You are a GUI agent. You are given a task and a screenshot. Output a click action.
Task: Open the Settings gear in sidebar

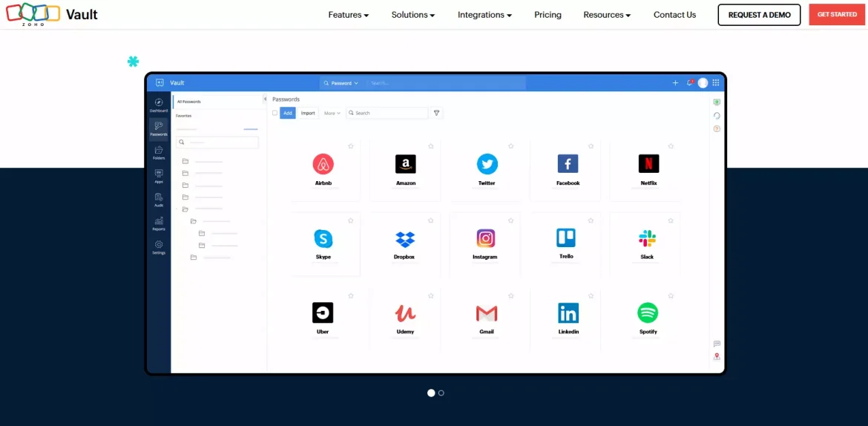point(158,248)
